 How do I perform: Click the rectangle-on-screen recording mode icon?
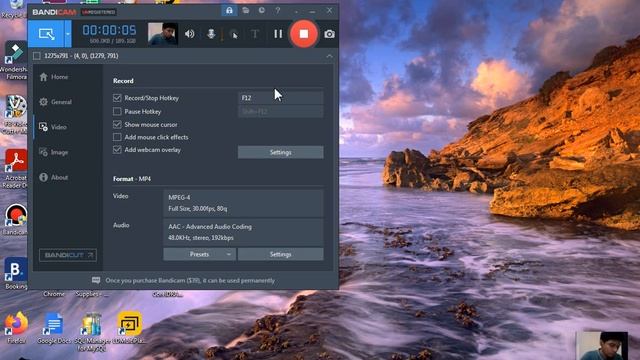[x=46, y=34]
